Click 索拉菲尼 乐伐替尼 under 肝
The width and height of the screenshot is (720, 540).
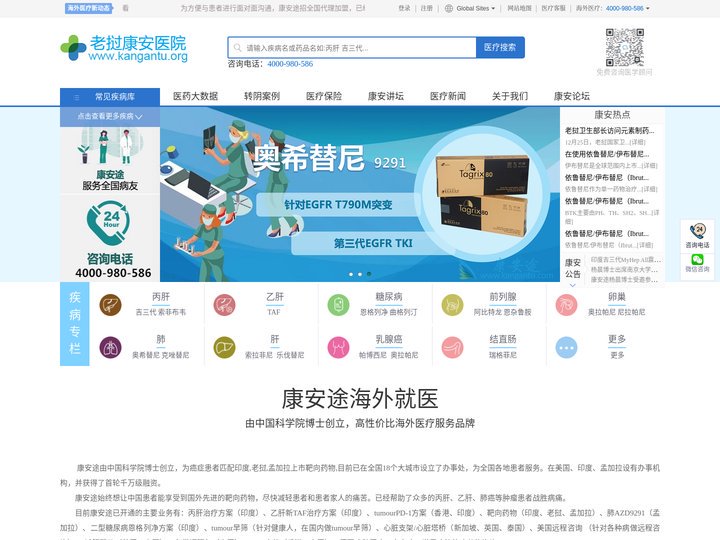[275, 355]
